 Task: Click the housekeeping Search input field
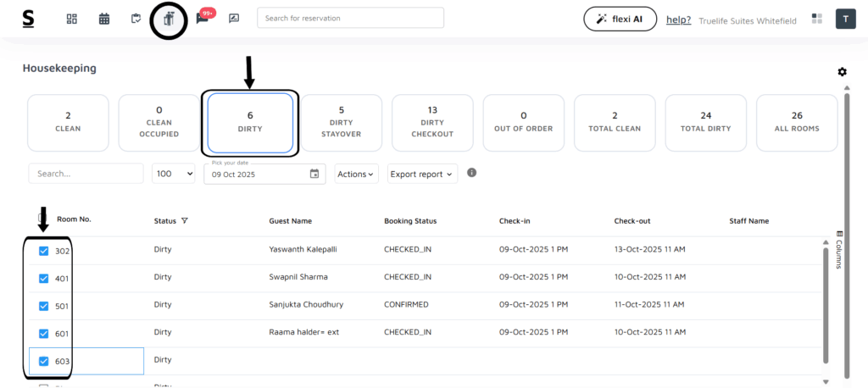coord(86,174)
